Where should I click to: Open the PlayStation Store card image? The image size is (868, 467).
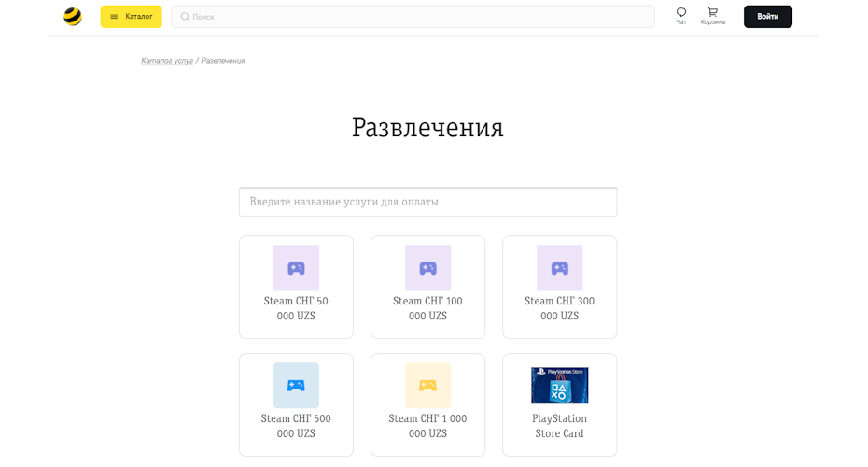click(x=560, y=386)
